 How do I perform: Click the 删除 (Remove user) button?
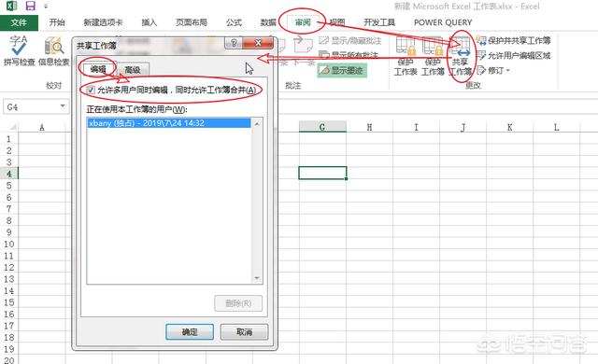pyautogui.click(x=238, y=303)
